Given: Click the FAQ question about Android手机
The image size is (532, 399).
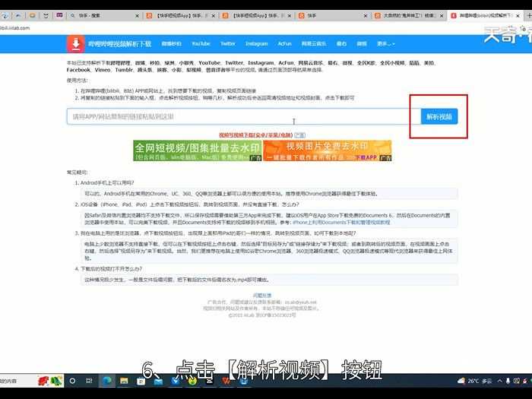Looking at the screenshot, I should click(x=107, y=183).
